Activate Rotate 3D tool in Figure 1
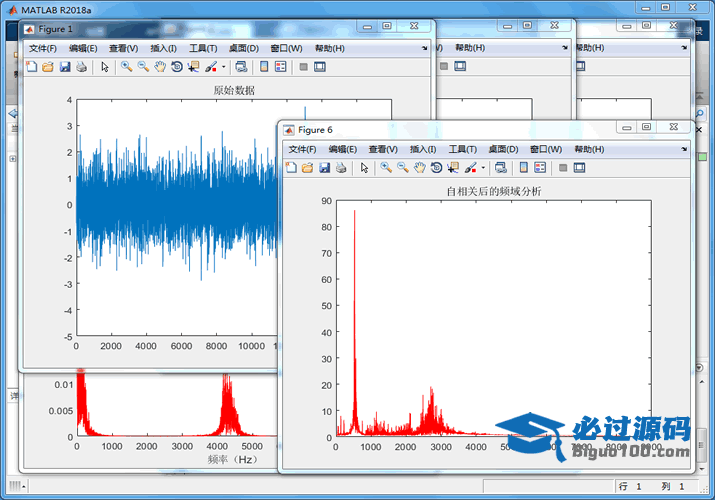 tap(176, 67)
